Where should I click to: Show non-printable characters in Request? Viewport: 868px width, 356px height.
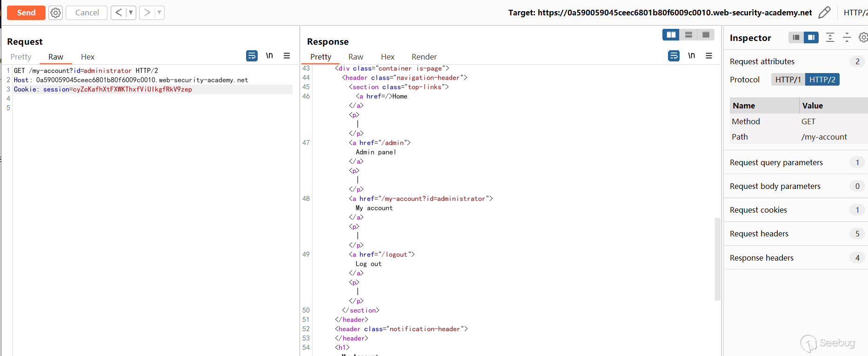coord(269,56)
